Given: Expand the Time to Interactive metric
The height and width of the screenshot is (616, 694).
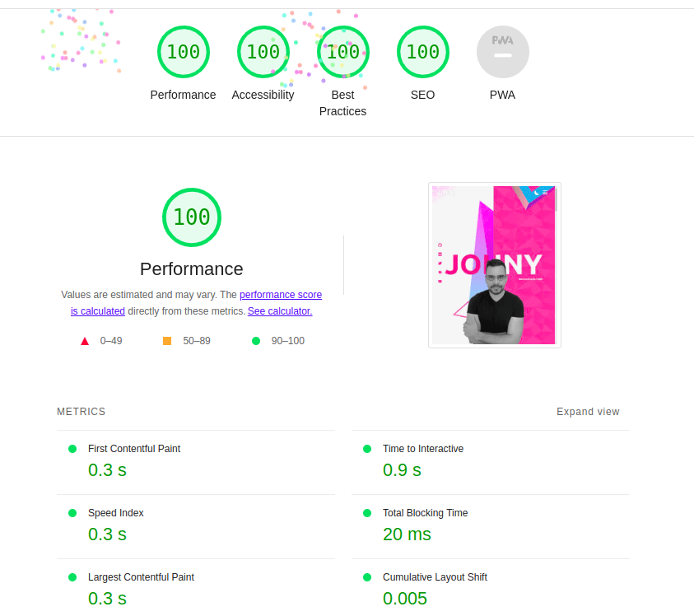Looking at the screenshot, I should point(423,449).
